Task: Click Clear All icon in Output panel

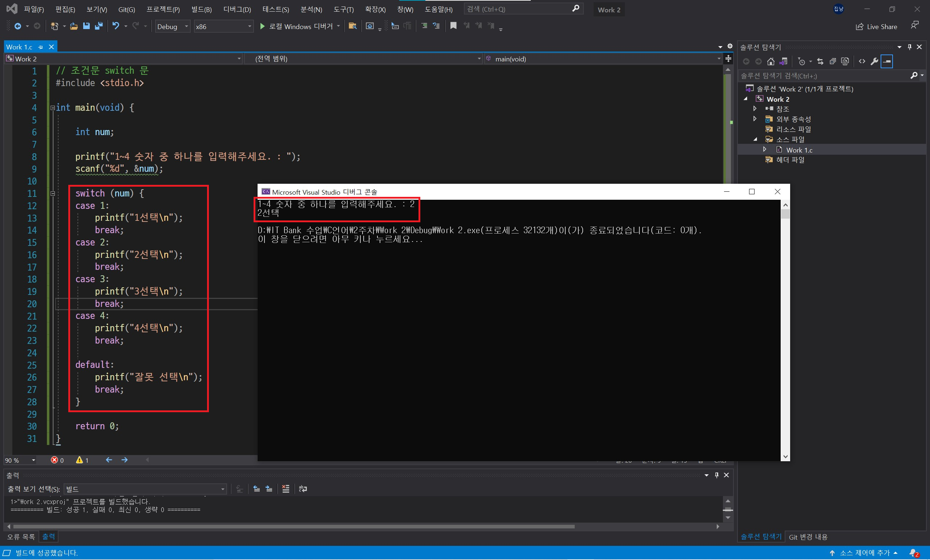Action: [286, 489]
